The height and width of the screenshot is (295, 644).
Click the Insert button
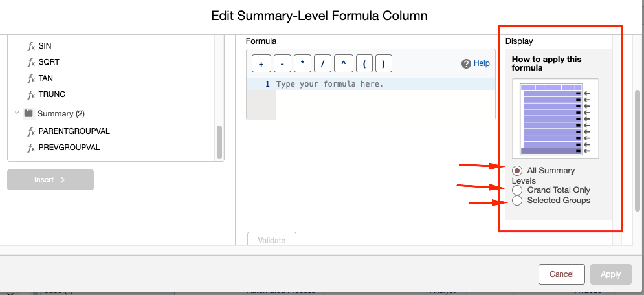(50, 180)
